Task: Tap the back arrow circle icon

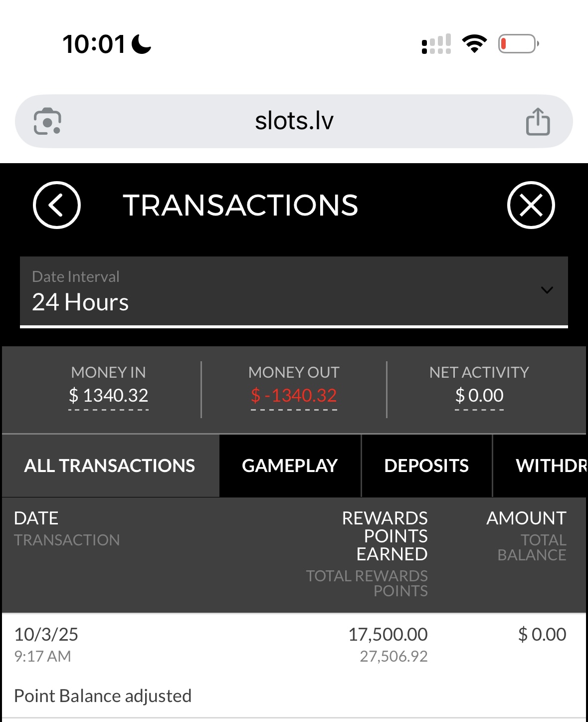Action: (57, 205)
